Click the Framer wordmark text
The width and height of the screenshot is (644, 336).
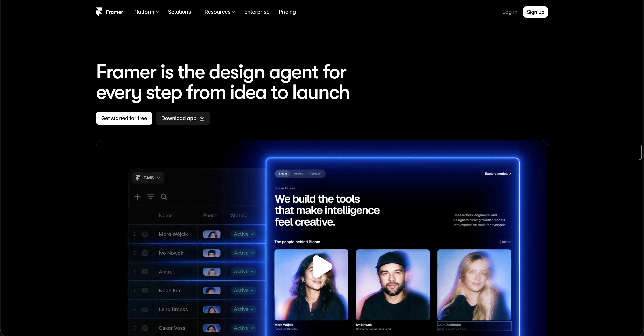tap(114, 12)
